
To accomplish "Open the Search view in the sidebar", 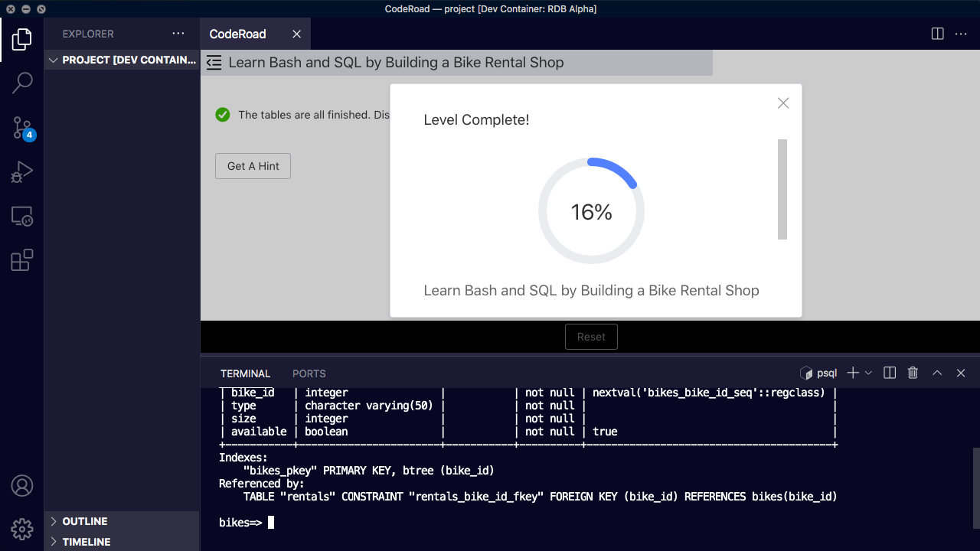I will [22, 82].
